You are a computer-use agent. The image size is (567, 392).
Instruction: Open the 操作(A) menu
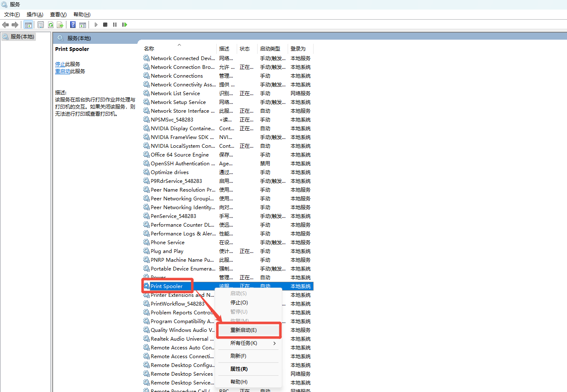(x=35, y=15)
